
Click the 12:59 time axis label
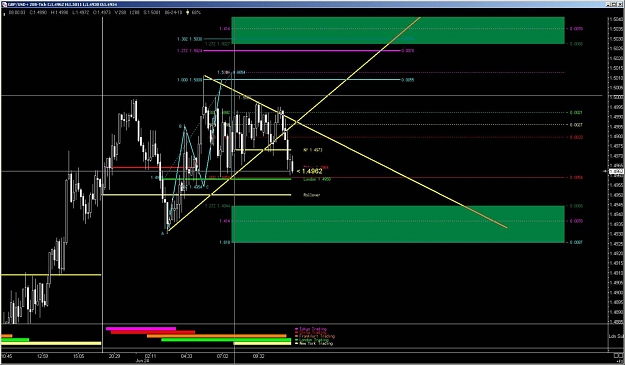pyautogui.click(x=43, y=356)
